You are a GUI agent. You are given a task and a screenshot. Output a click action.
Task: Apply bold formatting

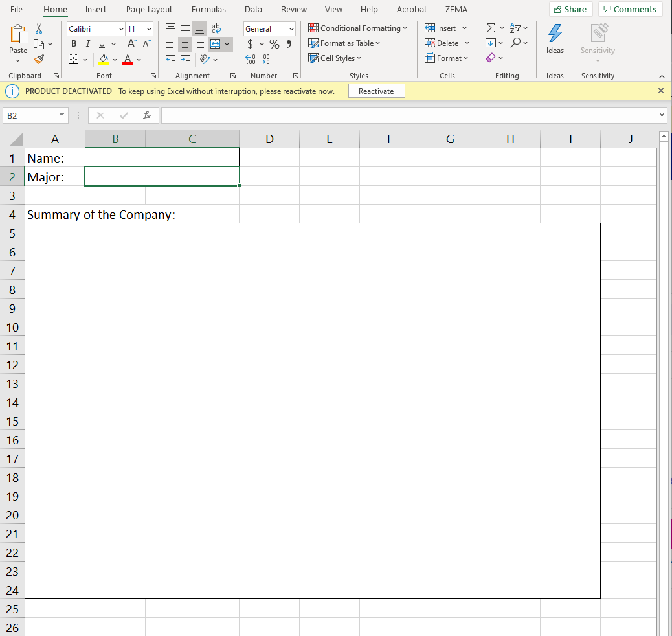tap(73, 43)
